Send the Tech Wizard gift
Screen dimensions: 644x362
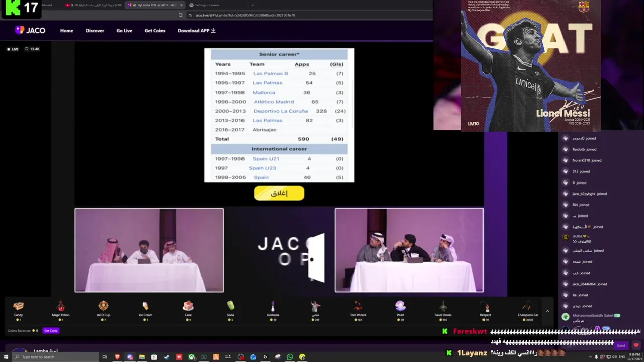[358, 309]
